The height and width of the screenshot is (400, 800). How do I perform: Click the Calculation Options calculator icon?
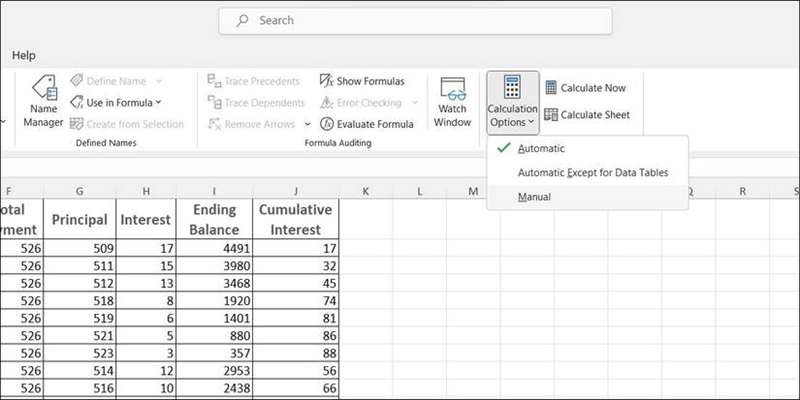(512, 87)
